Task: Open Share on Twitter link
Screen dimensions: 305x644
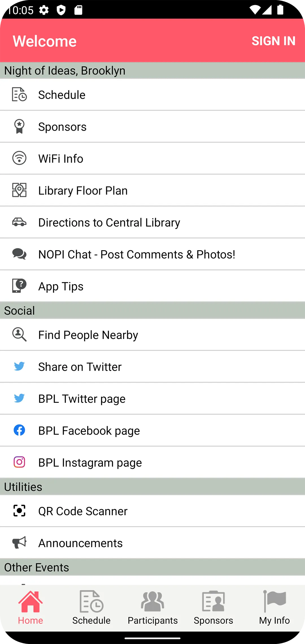Action: [x=80, y=367]
